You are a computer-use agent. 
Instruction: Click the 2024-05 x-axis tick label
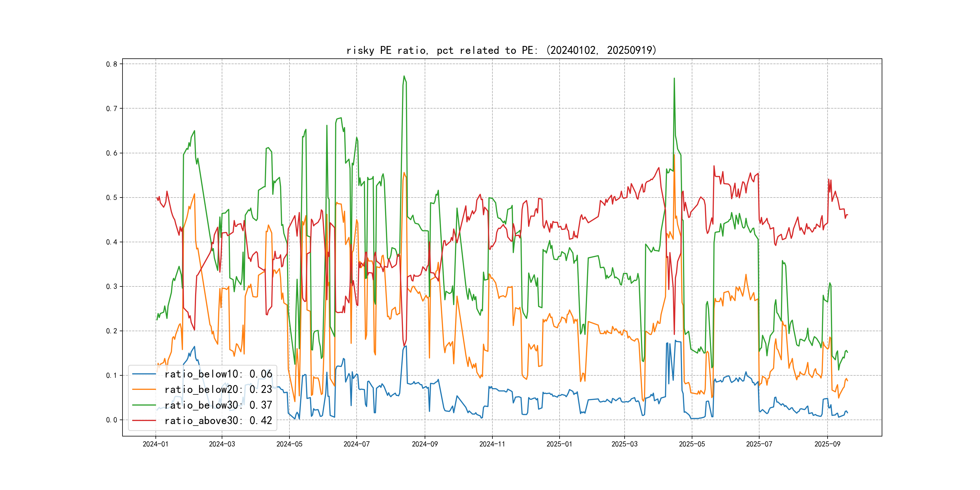pyautogui.click(x=289, y=444)
